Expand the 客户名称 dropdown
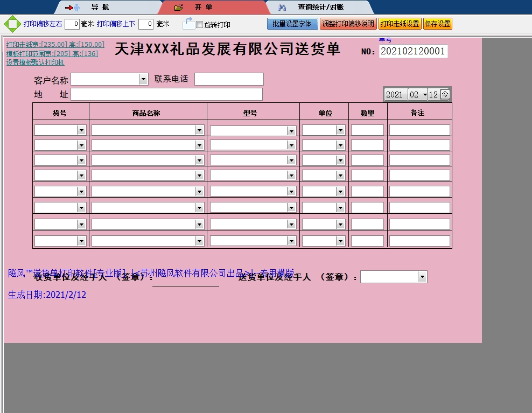The height and width of the screenshot is (413, 532). (143, 79)
